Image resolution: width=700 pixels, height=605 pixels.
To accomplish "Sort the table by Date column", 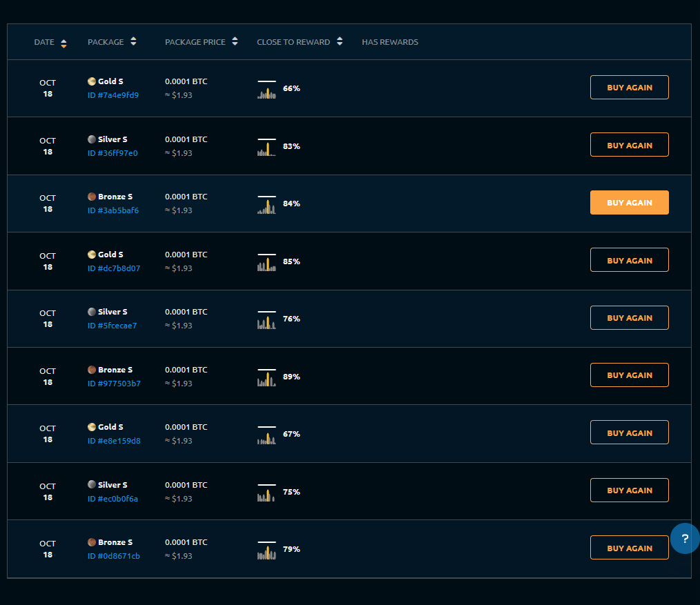I will pyautogui.click(x=50, y=42).
